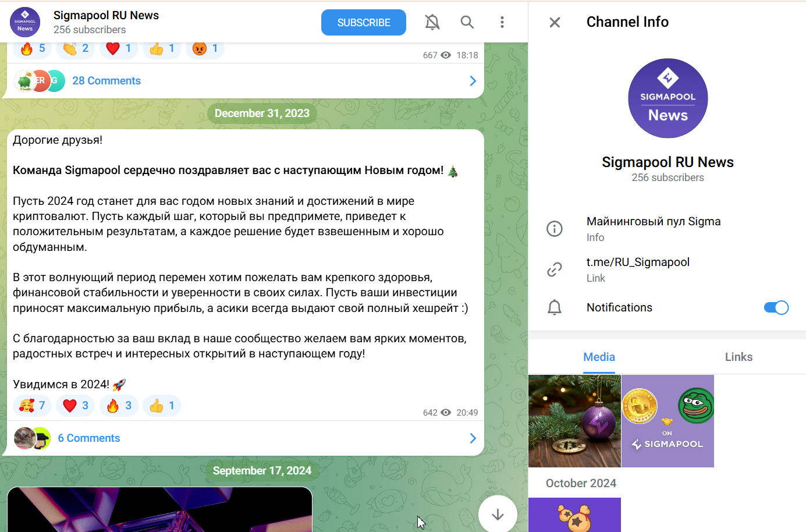This screenshot has height=532, width=806.
Task: Add heart reaction with count 1
Action: 119,48
